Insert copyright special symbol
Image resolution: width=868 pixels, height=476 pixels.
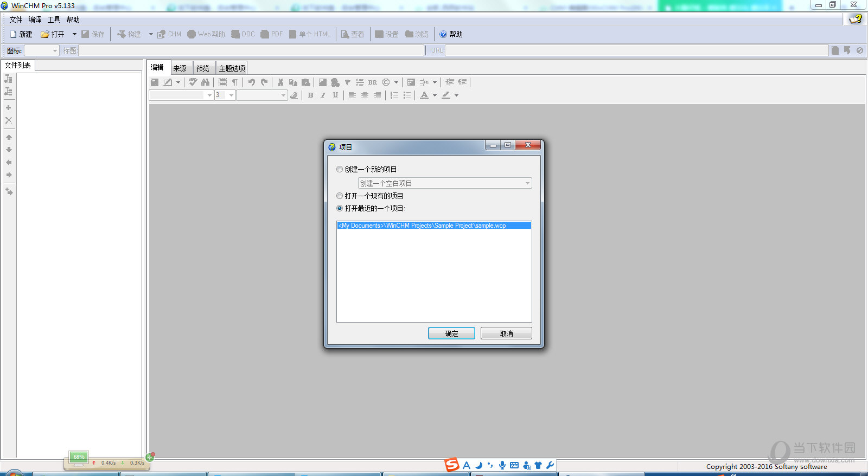(x=386, y=82)
